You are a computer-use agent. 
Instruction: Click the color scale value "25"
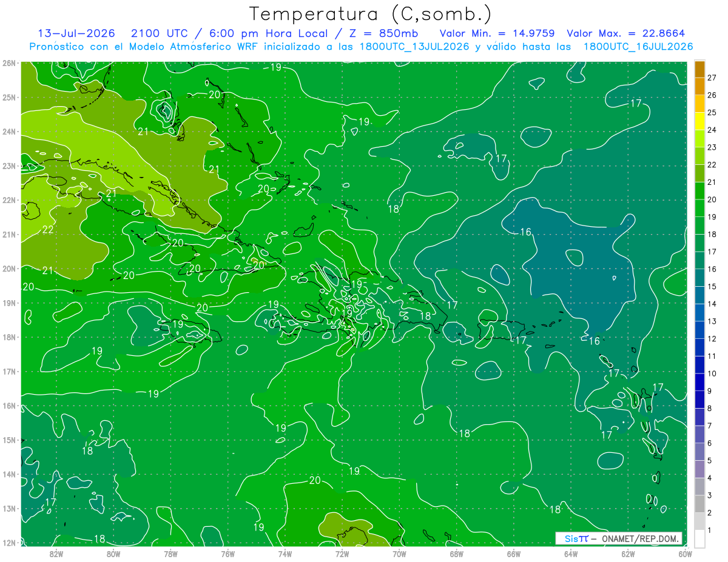pos(712,113)
